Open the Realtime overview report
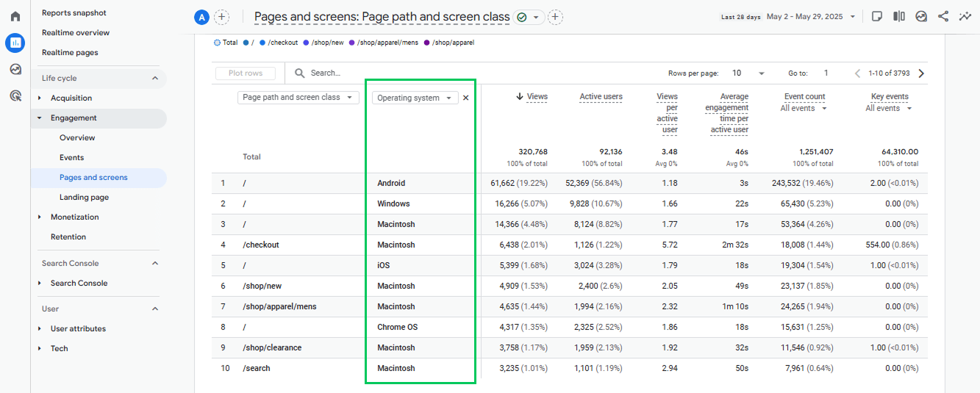 [76, 32]
